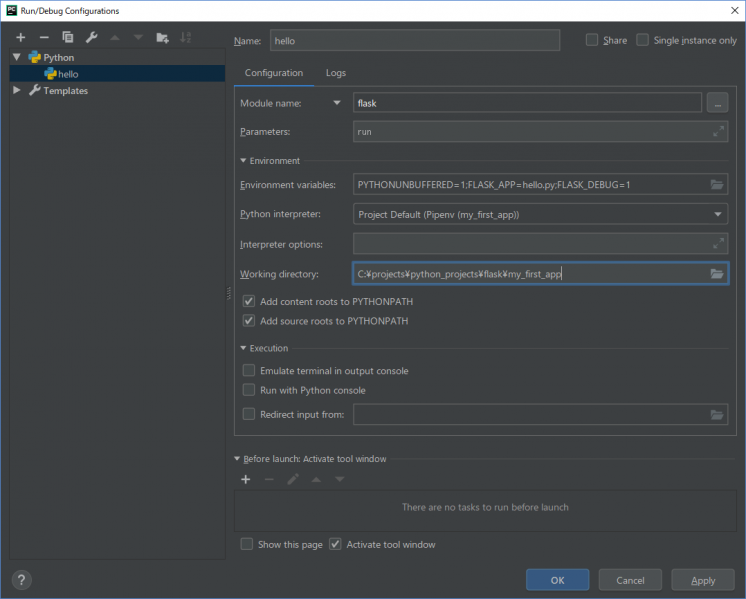Check Show this page option
Viewport: 746px width, 599px height.
[246, 544]
